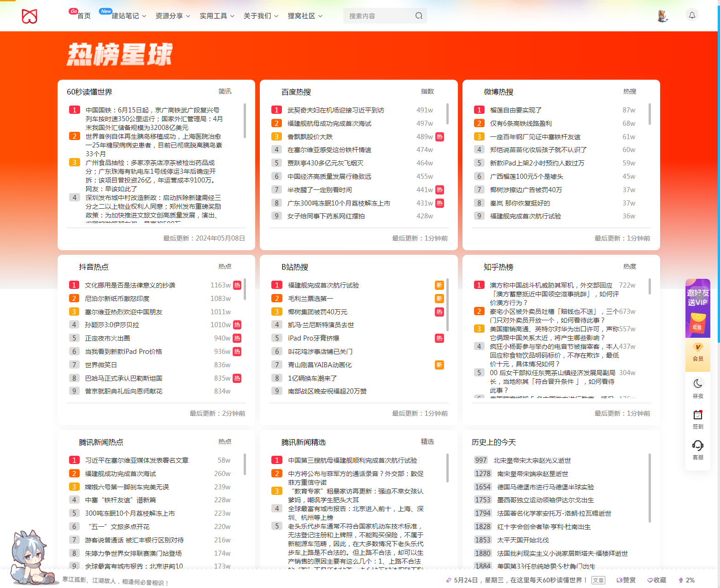720x588 pixels.
Task: Click the 新 badge beside 福建舰完成首次航行试验 in B站 list
Action: pyautogui.click(x=439, y=285)
